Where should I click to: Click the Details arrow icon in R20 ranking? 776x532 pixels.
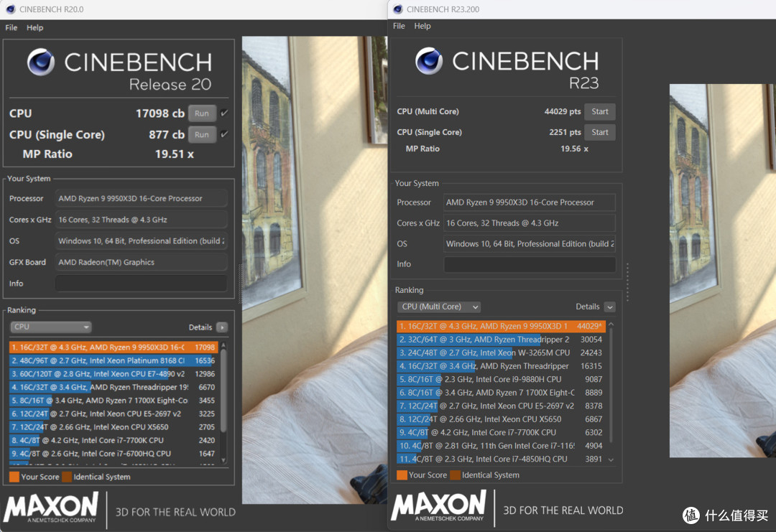coord(222,327)
